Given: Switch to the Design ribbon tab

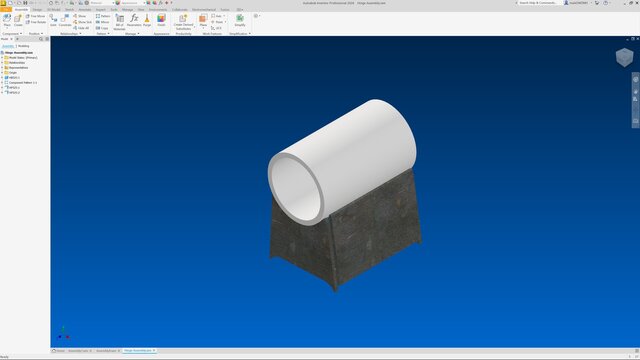Looking at the screenshot, I should tap(37, 9).
